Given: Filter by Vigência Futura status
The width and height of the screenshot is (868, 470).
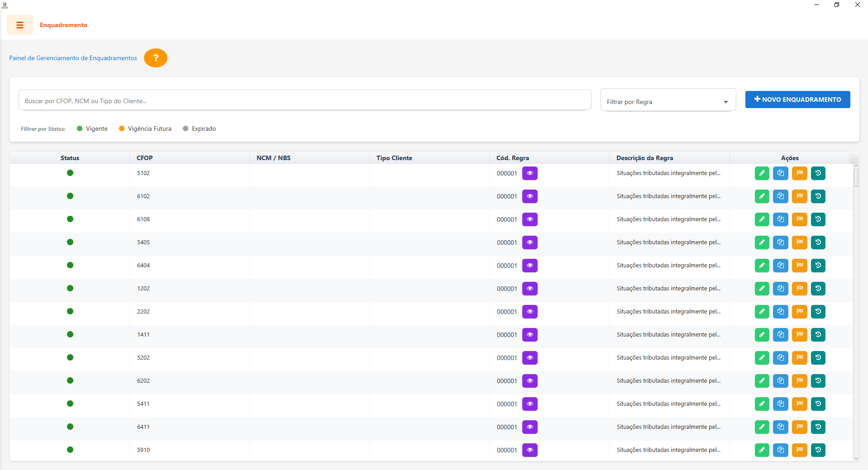Looking at the screenshot, I should [145, 128].
